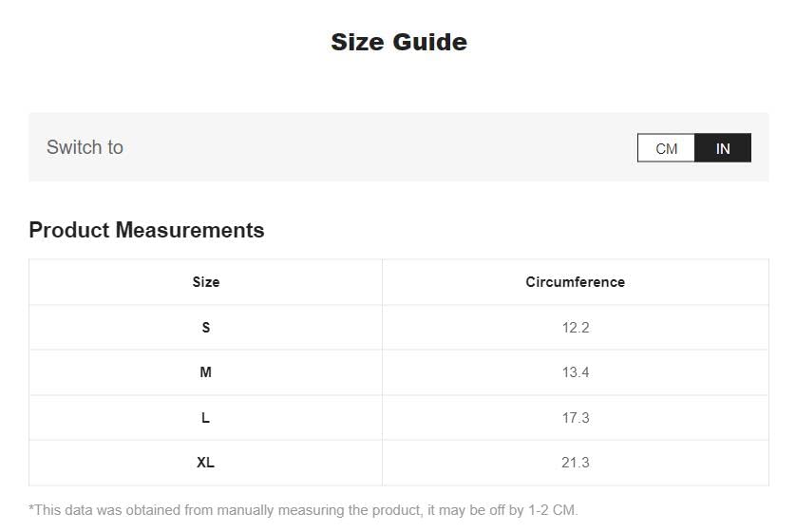This screenshot has height=532, width=796.
Task: Click the 21.3 circumference value
Action: 576,463
